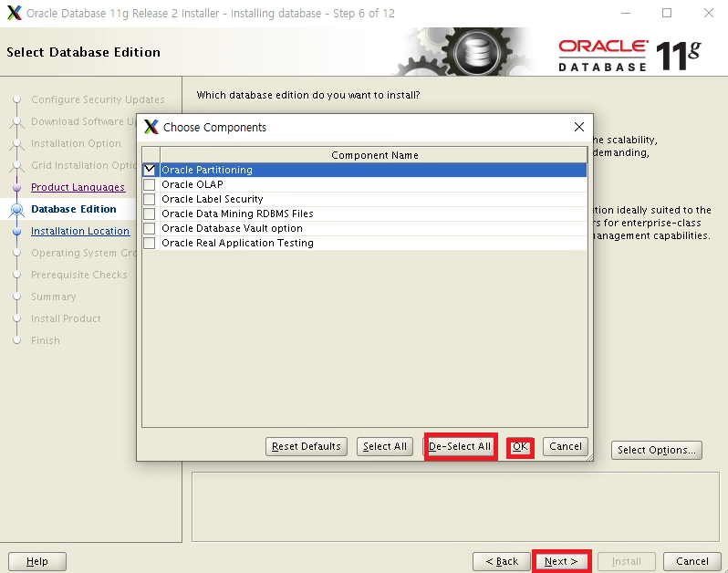Viewport: 728px width, 573px height.
Task: Open Select Options in installer window
Action: point(657,451)
